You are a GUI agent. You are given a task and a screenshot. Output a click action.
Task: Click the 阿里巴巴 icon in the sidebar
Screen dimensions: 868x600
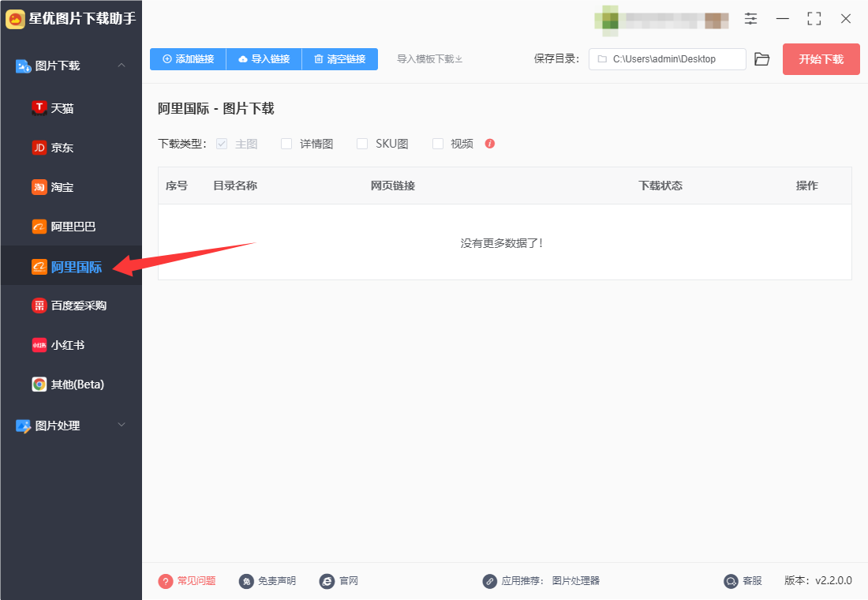tap(39, 227)
